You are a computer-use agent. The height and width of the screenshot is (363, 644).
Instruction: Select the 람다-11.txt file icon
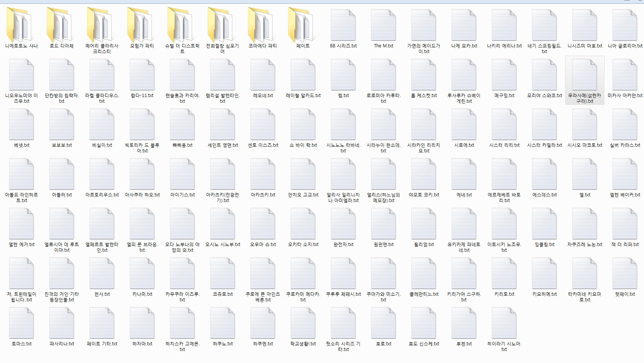click(142, 76)
